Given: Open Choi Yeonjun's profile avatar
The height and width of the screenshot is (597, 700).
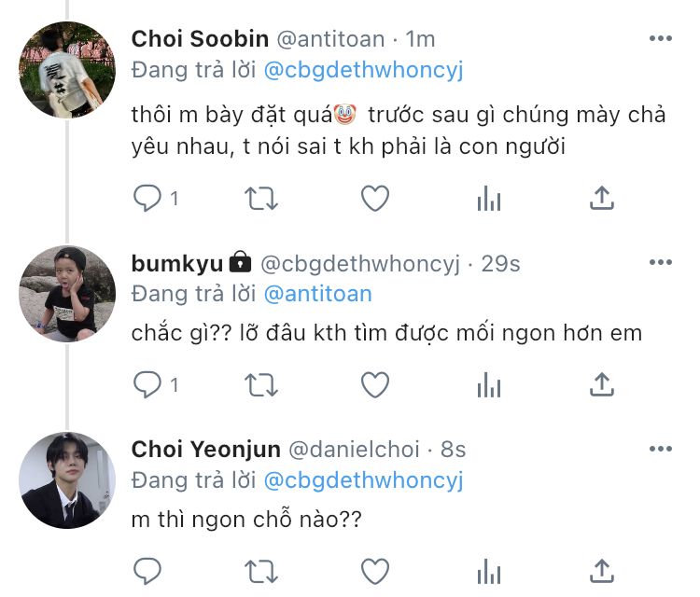Looking at the screenshot, I should (67, 479).
